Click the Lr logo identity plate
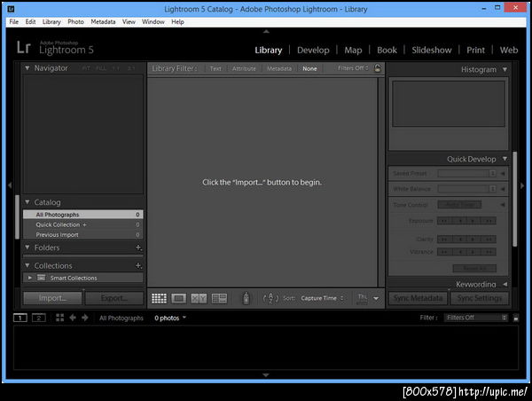 coord(24,47)
